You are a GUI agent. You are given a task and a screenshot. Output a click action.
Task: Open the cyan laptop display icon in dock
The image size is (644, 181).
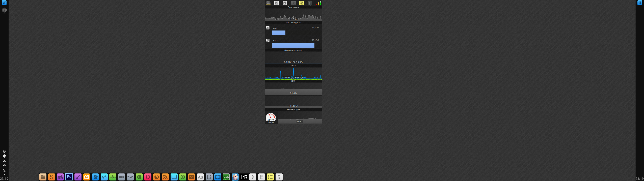(174, 177)
